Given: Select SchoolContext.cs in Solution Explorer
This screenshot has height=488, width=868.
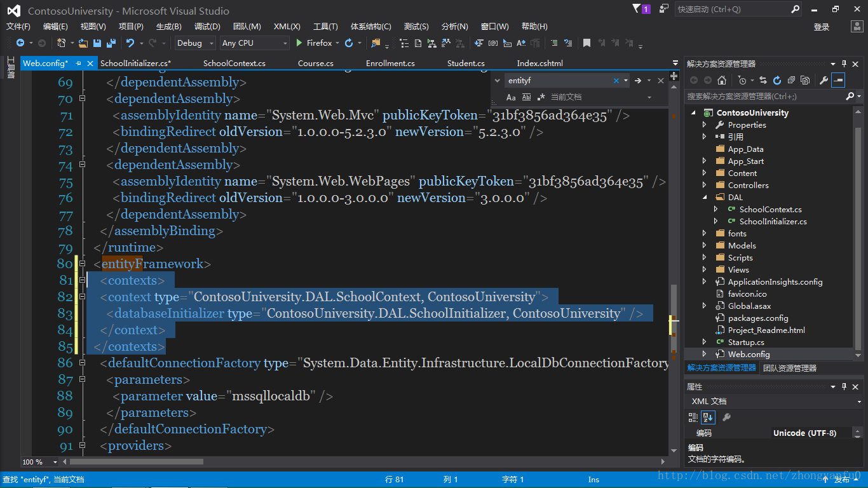Looking at the screenshot, I should (770, 210).
